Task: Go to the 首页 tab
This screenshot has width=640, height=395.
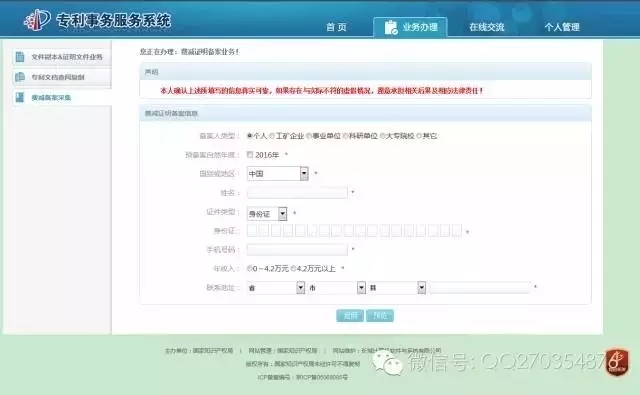Action: (336, 27)
